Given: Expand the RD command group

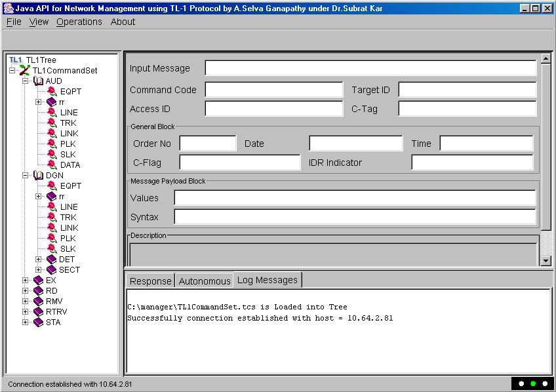Looking at the screenshot, I should (x=25, y=290).
